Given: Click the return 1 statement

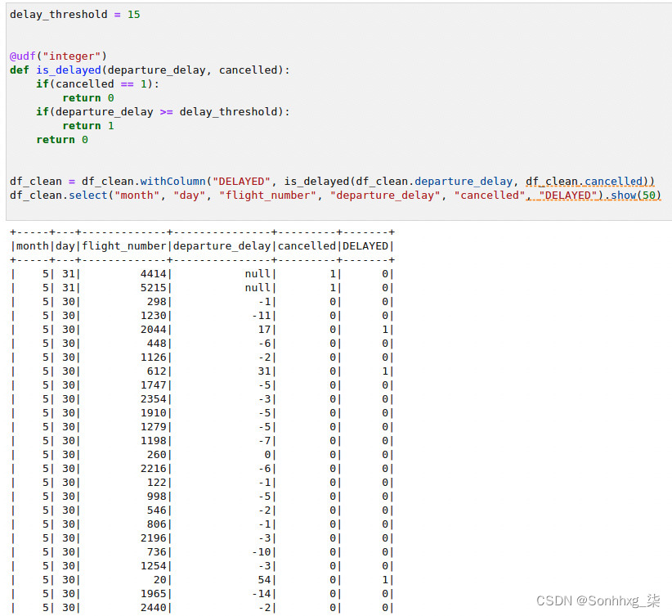Looking at the screenshot, I should (88, 126).
